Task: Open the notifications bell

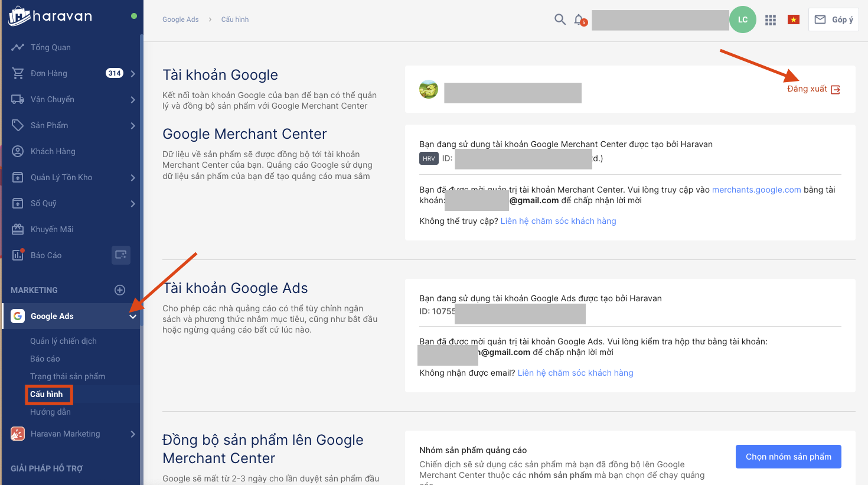Action: 579,19
